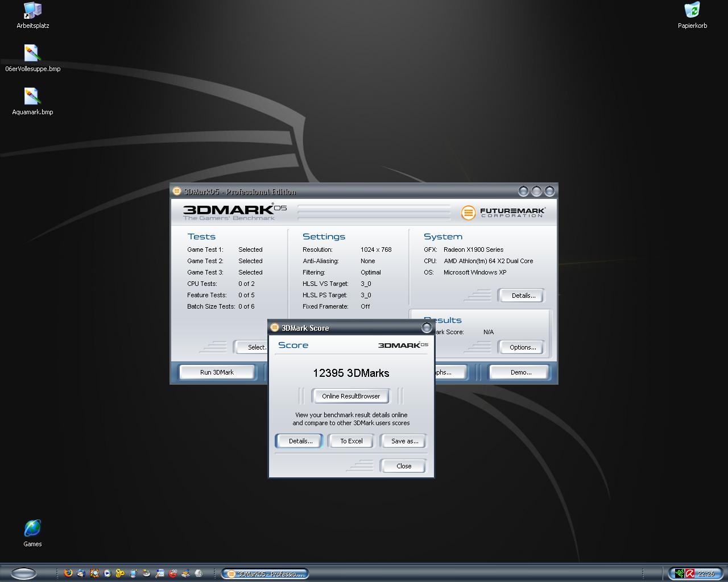Export score with To Excel button
728x582 pixels.
click(x=351, y=441)
